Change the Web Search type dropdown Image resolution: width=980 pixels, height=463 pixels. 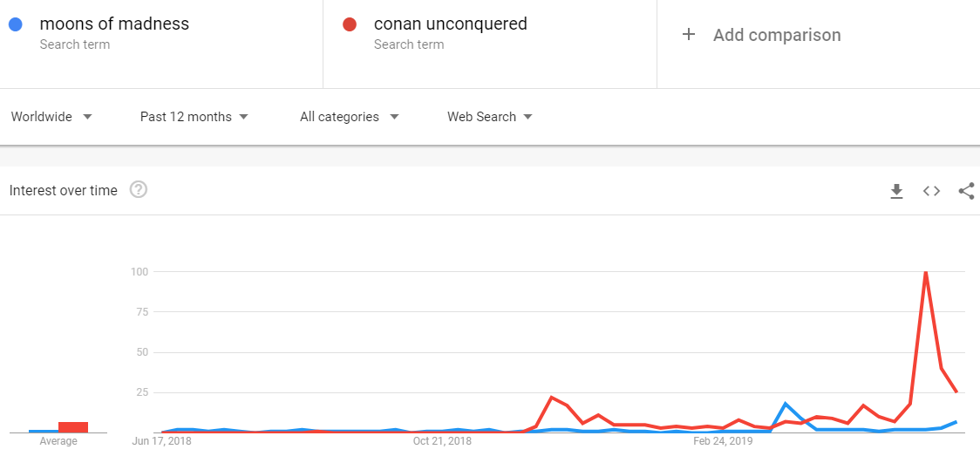tap(490, 117)
